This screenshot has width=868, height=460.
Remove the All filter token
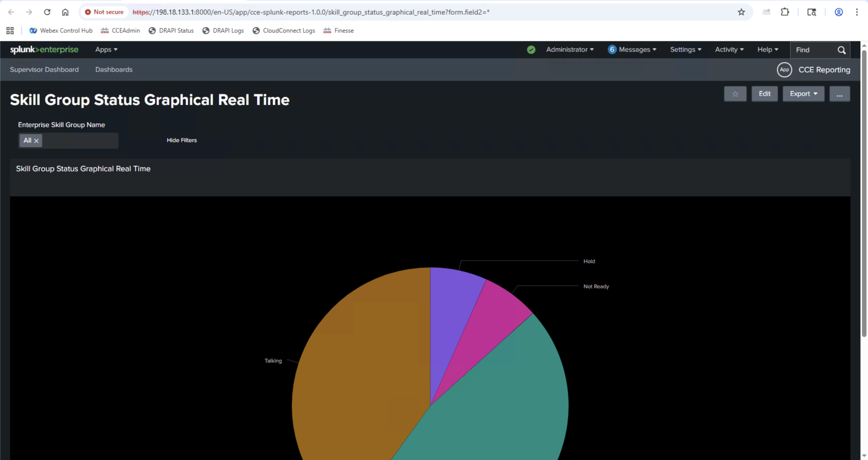point(36,141)
